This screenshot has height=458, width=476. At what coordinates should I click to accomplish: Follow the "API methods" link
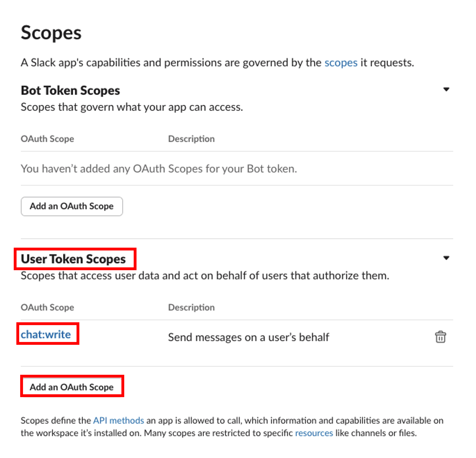[x=119, y=420]
